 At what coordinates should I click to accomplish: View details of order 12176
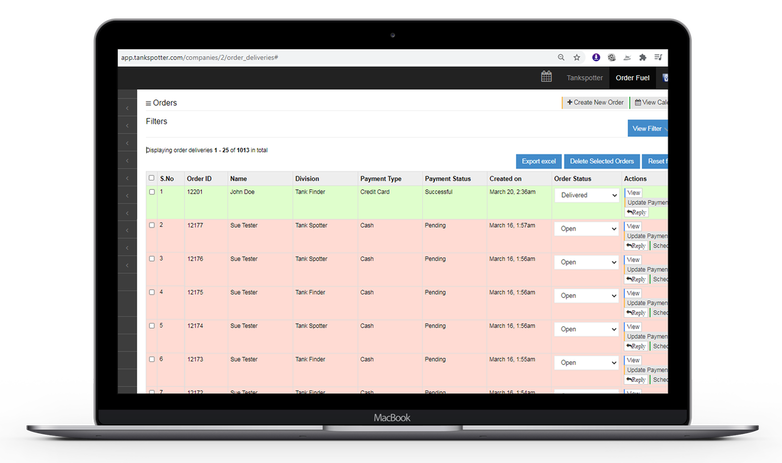(x=633, y=259)
